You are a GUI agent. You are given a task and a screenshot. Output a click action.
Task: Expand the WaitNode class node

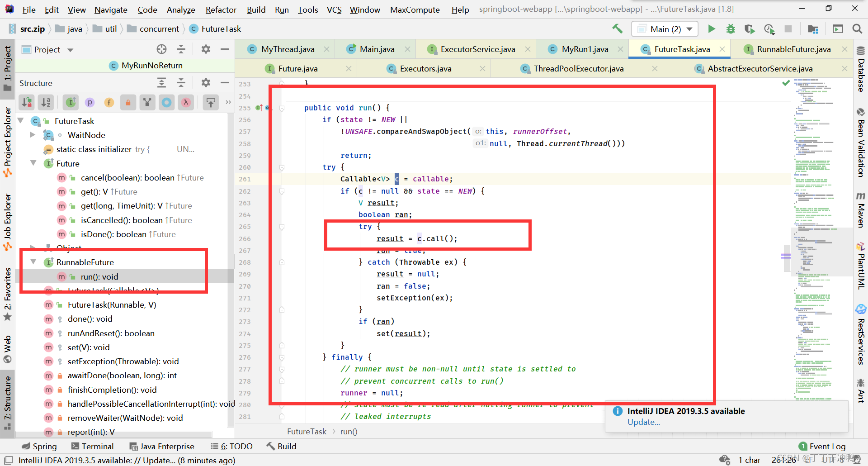pos(32,135)
